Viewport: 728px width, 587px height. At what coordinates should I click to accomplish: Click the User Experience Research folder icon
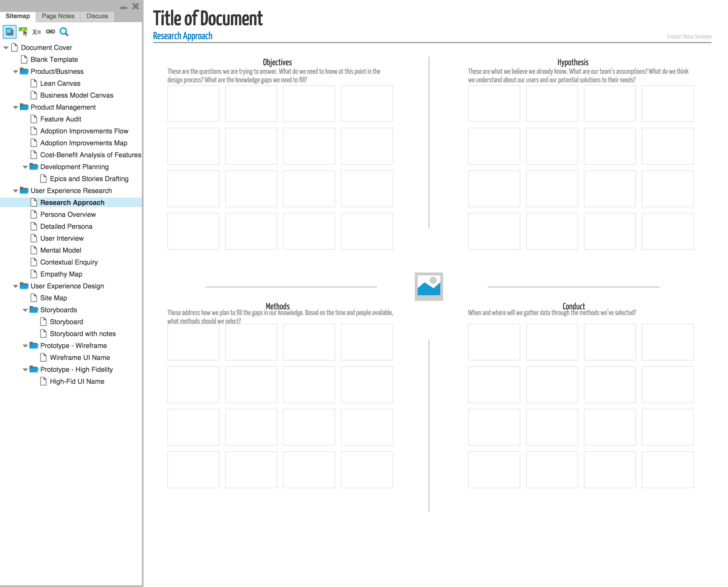[24, 190]
